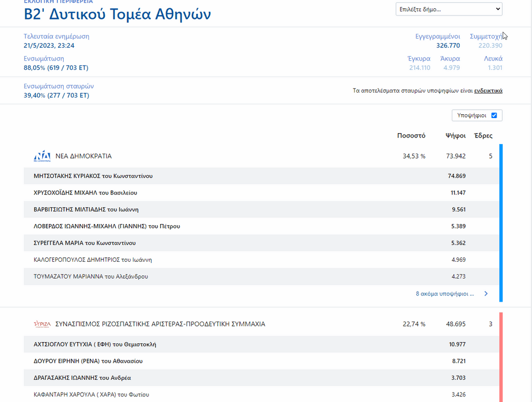Click candidate ΛΟΒΕΡΔΟΣ ΙΩΑΝΝΗΣ-ΜΙΧΑΗΛ row

pyautogui.click(x=261, y=226)
